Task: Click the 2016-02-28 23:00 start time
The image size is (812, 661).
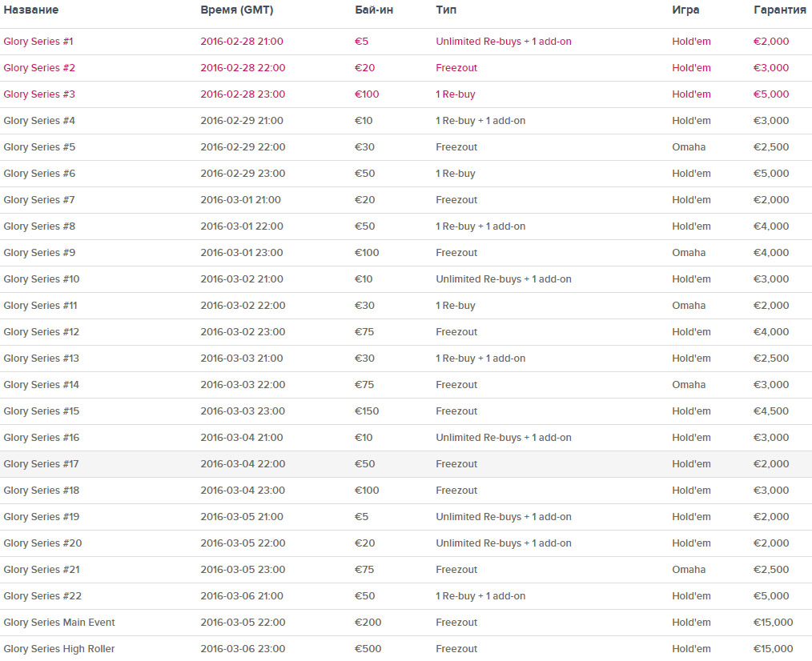Action: [243, 94]
